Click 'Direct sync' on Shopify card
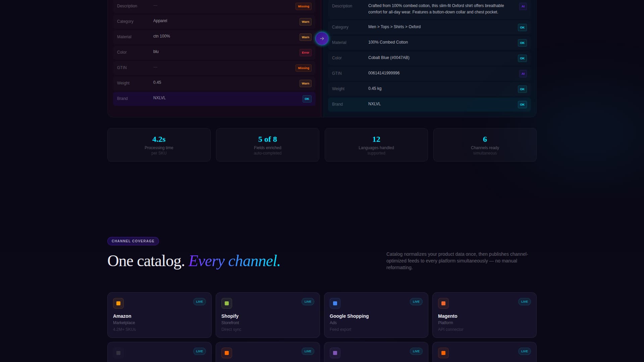Viewport: 644px width, 362px height. coord(231,329)
